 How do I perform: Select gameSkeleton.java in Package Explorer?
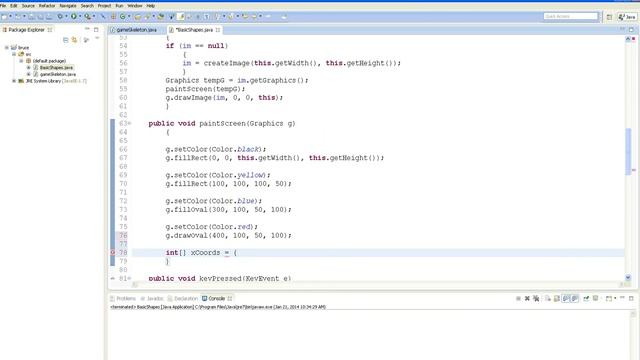point(58,74)
